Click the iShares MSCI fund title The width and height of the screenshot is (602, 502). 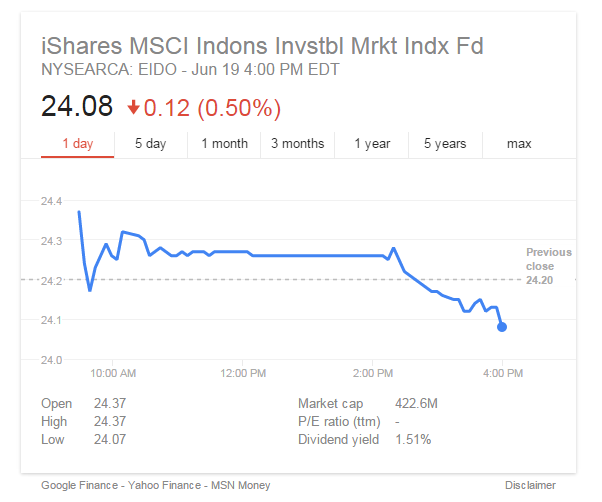(262, 46)
